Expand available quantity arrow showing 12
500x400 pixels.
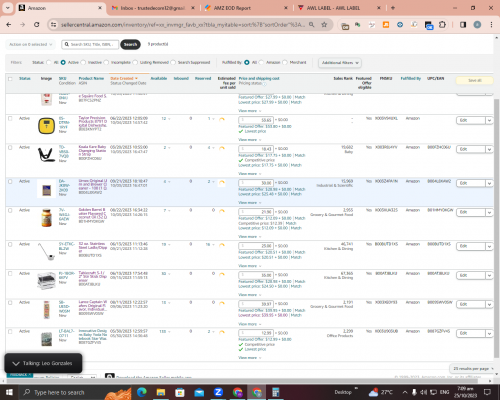tap(169, 119)
